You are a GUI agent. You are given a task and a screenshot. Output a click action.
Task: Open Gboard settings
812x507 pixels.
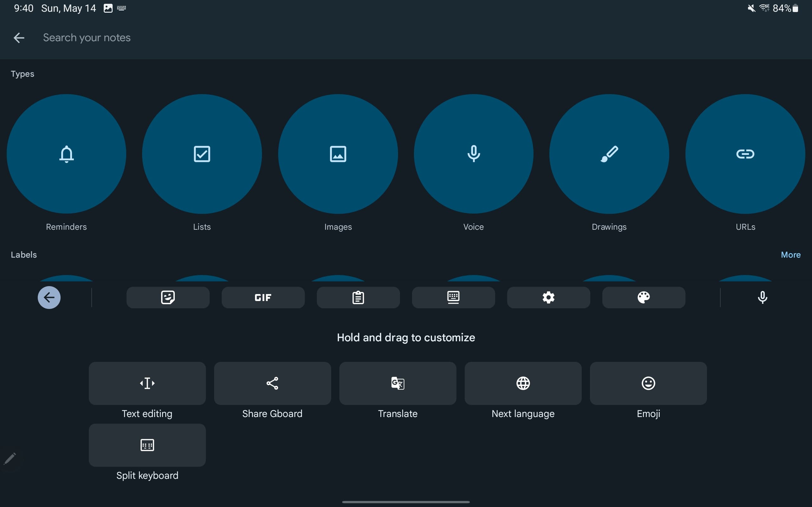pos(548,298)
